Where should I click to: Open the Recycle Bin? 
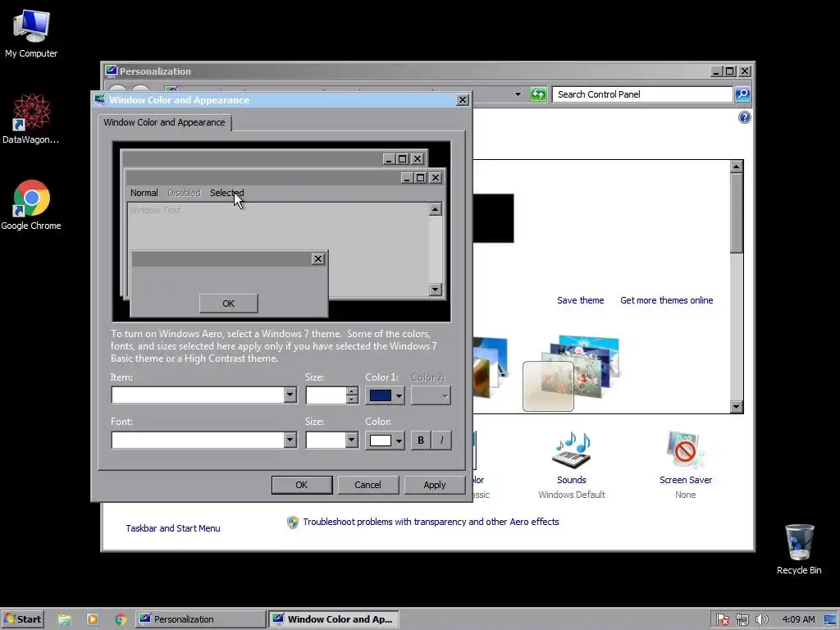point(799,550)
